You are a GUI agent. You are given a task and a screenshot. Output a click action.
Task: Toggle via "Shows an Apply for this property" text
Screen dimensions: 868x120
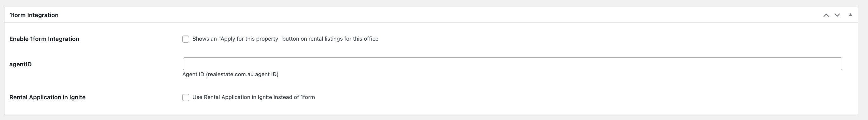click(x=236, y=39)
